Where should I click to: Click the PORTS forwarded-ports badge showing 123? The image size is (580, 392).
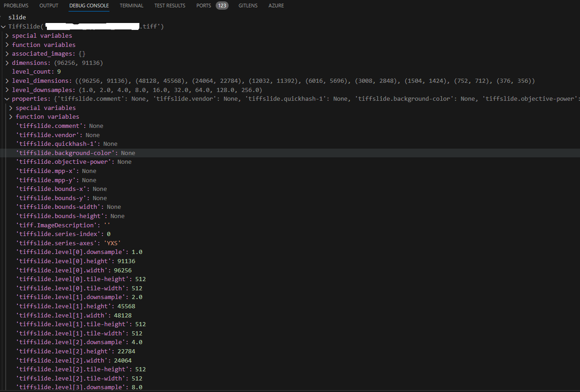point(222,6)
